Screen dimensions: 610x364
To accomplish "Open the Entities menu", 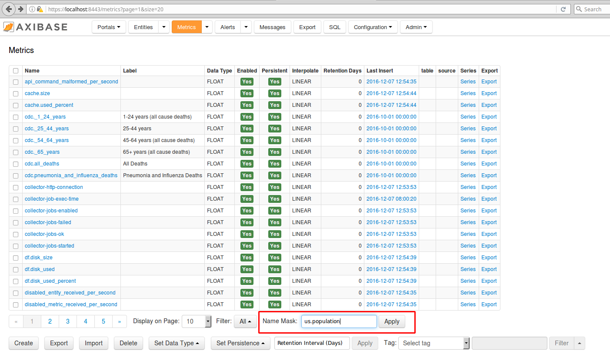I will (x=143, y=27).
